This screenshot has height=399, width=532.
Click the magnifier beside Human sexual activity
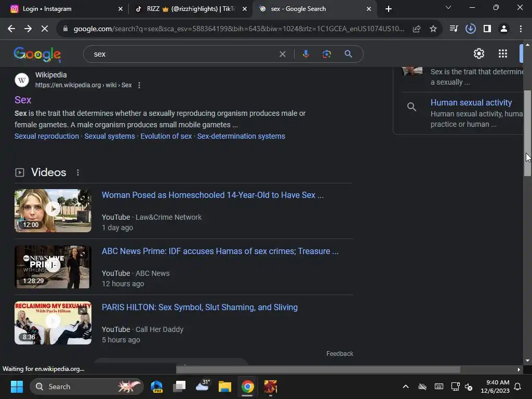(411, 107)
